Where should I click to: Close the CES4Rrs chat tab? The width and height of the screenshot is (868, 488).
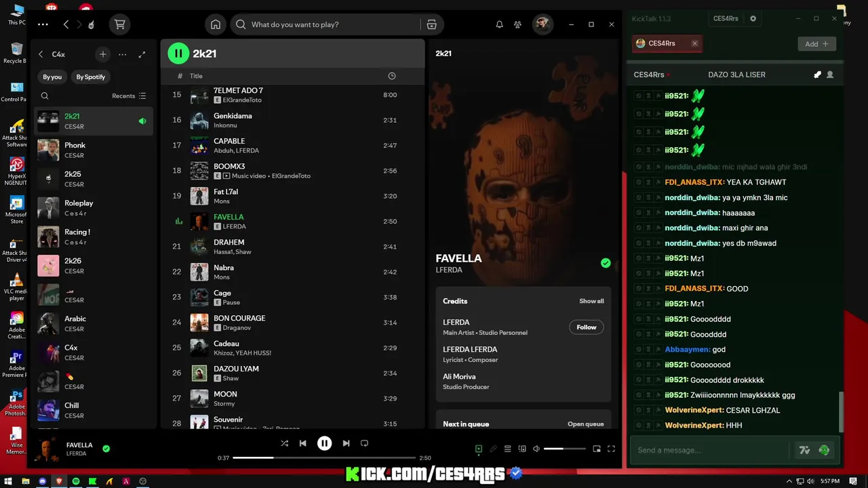click(x=694, y=43)
